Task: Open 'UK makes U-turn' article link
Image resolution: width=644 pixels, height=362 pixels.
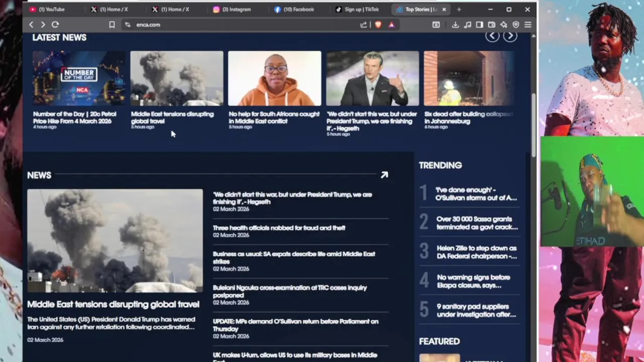Action: [x=295, y=357]
